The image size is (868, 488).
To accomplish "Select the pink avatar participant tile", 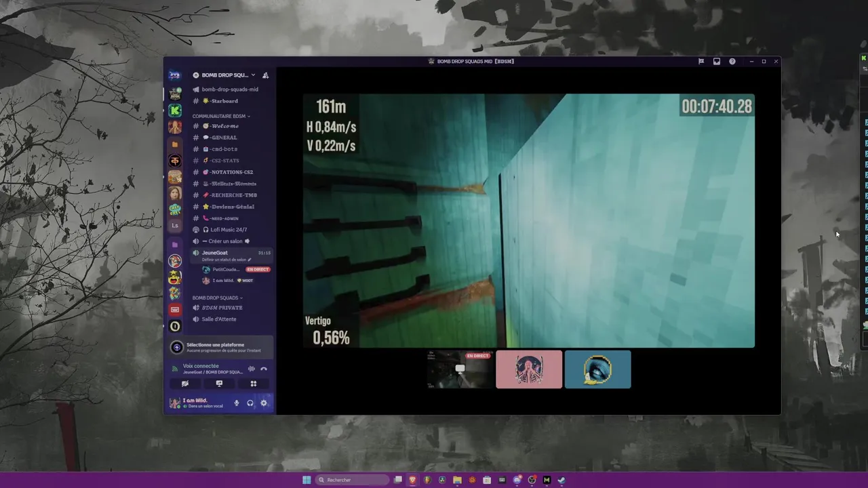I will 529,369.
